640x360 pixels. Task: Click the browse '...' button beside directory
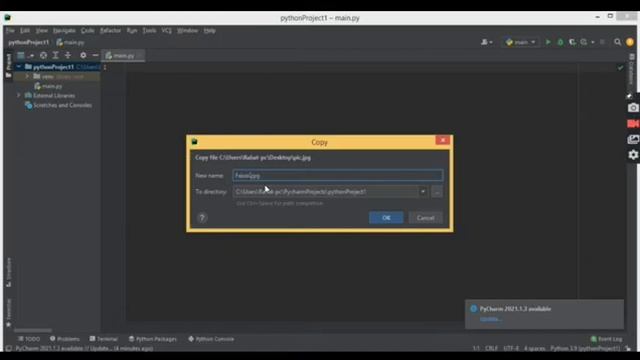437,191
